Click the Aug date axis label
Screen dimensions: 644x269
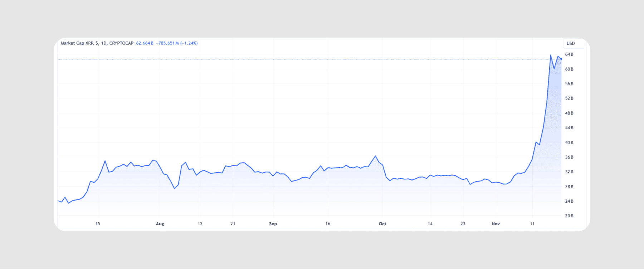[x=160, y=224]
